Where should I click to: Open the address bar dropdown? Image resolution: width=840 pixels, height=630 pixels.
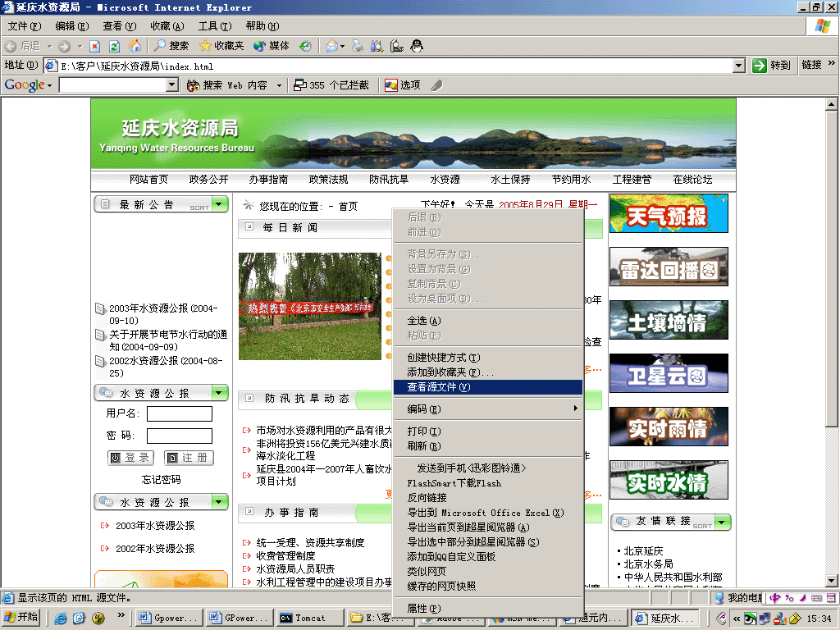[739, 66]
